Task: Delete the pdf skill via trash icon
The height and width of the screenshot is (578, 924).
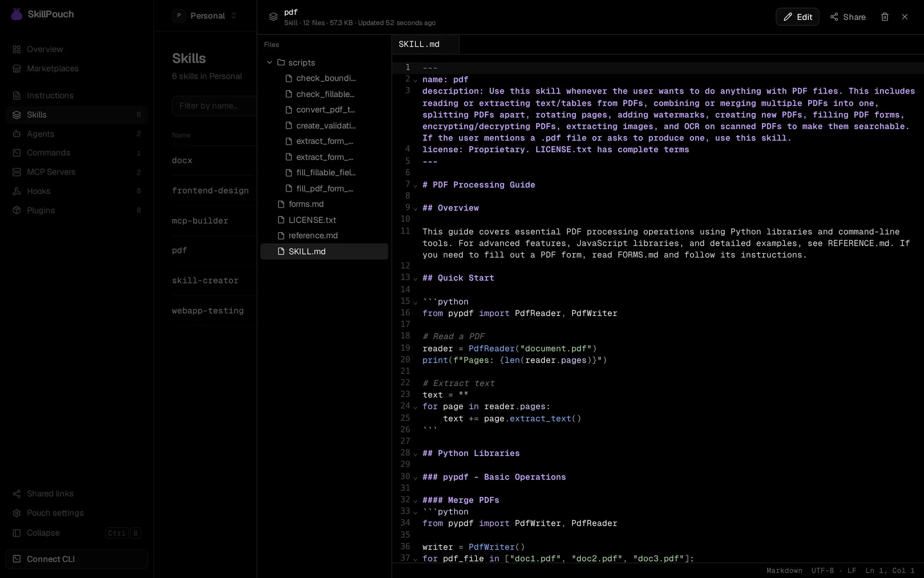Action: (x=885, y=17)
